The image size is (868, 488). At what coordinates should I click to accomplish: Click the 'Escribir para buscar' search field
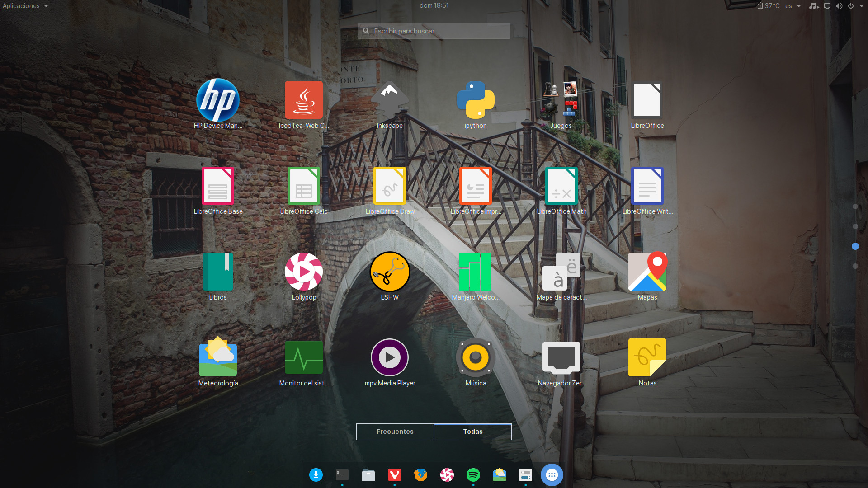(x=434, y=31)
